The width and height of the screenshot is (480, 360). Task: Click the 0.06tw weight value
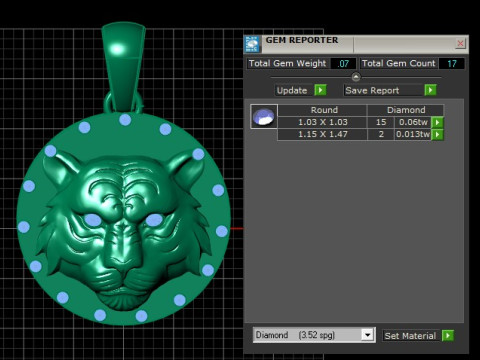(x=413, y=122)
